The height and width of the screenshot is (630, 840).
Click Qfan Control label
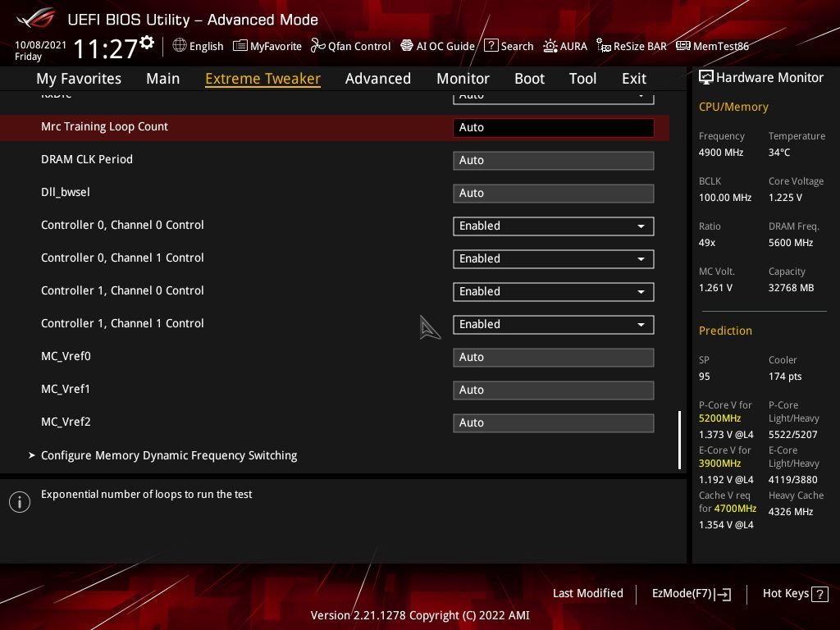pos(359,46)
